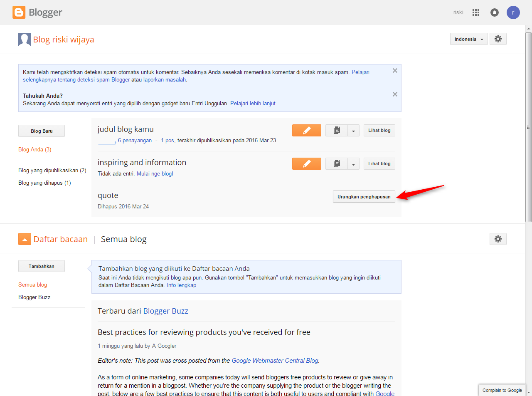Image resolution: width=532 pixels, height=396 pixels.
Task: Open the notifications bell
Action: coord(495,12)
